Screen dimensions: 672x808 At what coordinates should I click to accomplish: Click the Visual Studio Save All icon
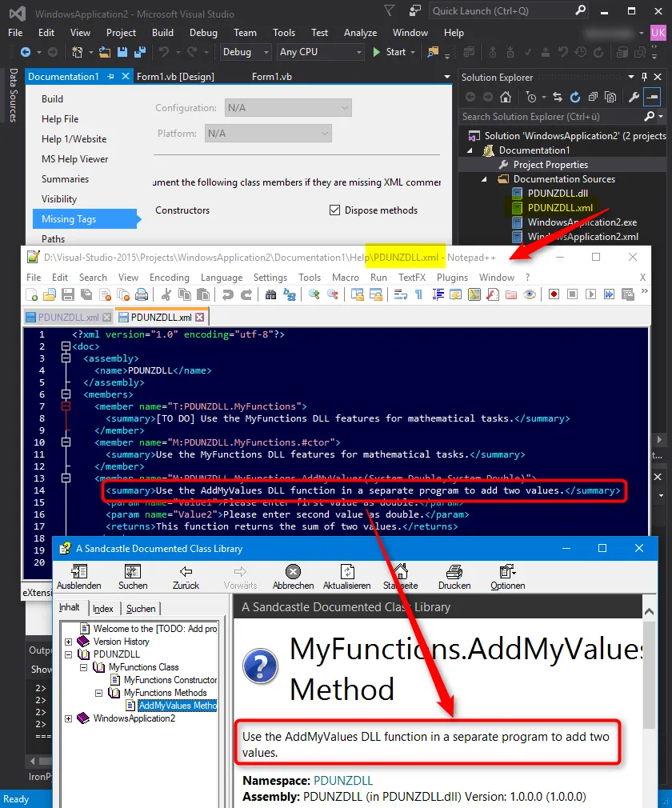click(140, 52)
